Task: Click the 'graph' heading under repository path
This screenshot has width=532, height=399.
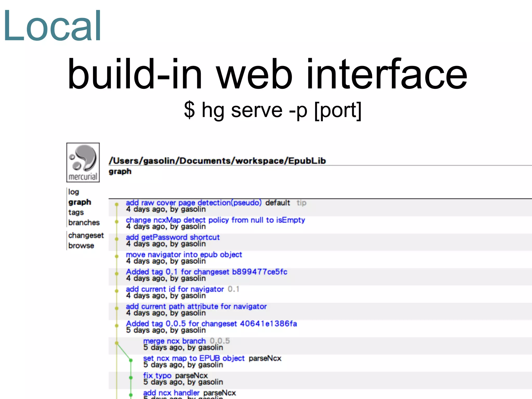Action: point(120,171)
